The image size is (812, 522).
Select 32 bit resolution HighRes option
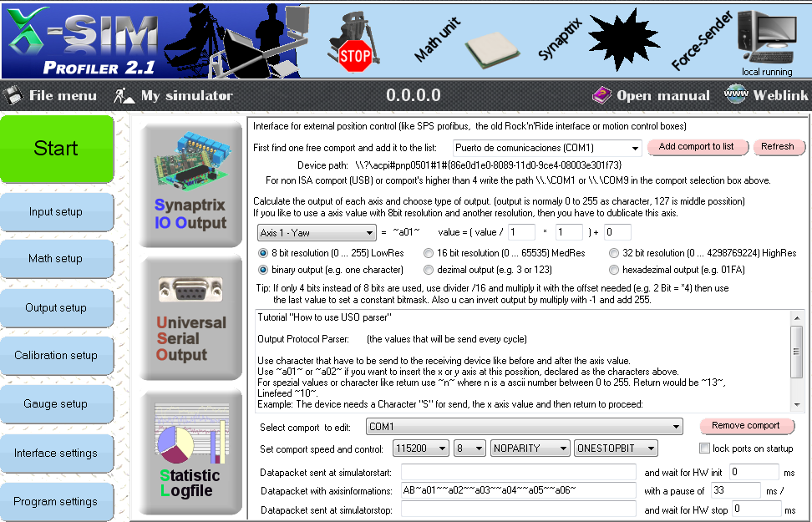click(x=614, y=253)
